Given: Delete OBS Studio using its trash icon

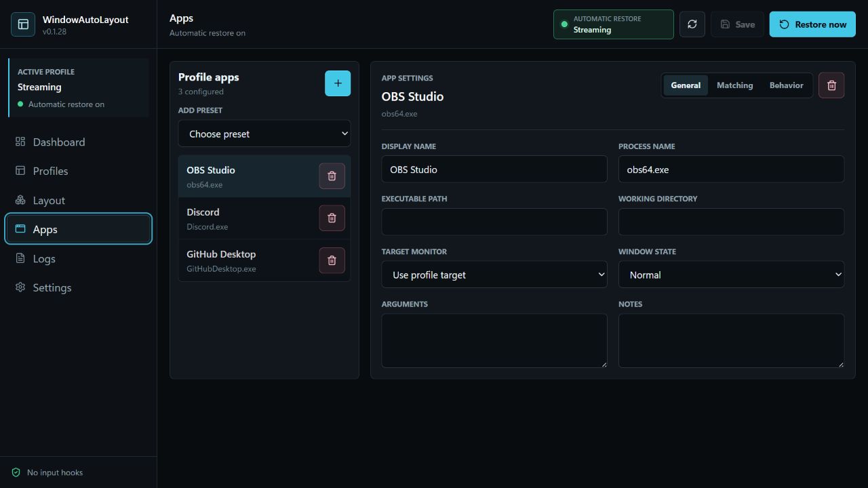Looking at the screenshot, I should [x=332, y=176].
